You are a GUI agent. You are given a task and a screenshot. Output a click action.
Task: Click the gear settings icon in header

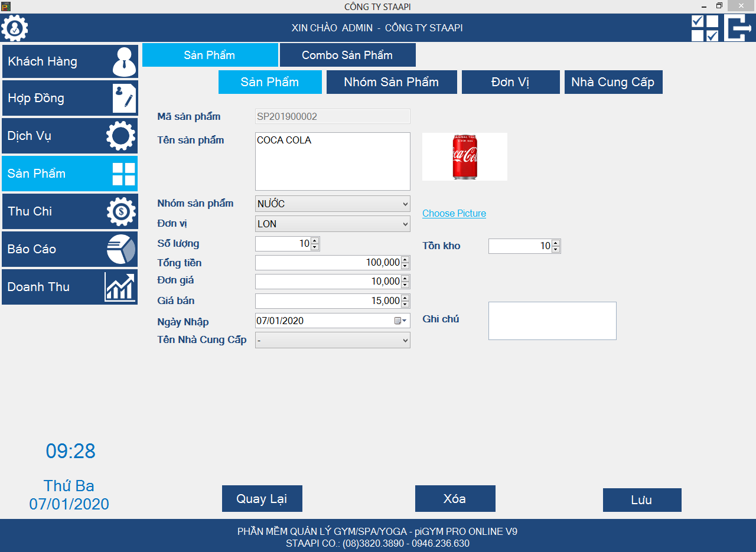coord(15,28)
